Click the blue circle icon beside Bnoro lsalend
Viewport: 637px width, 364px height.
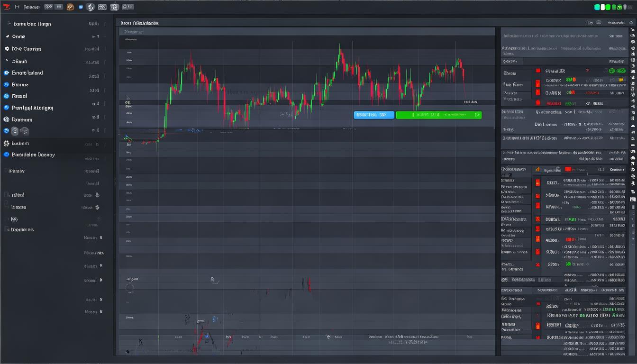pyautogui.click(x=7, y=73)
